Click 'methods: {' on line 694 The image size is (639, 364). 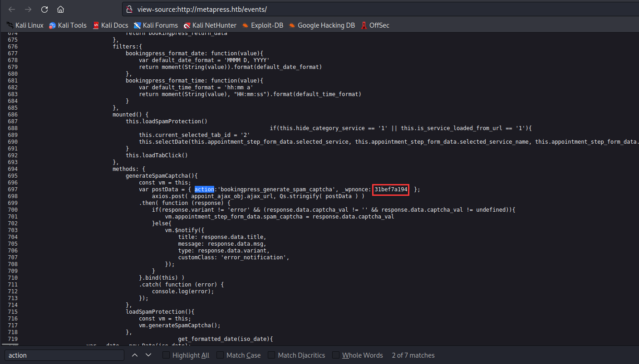point(129,169)
